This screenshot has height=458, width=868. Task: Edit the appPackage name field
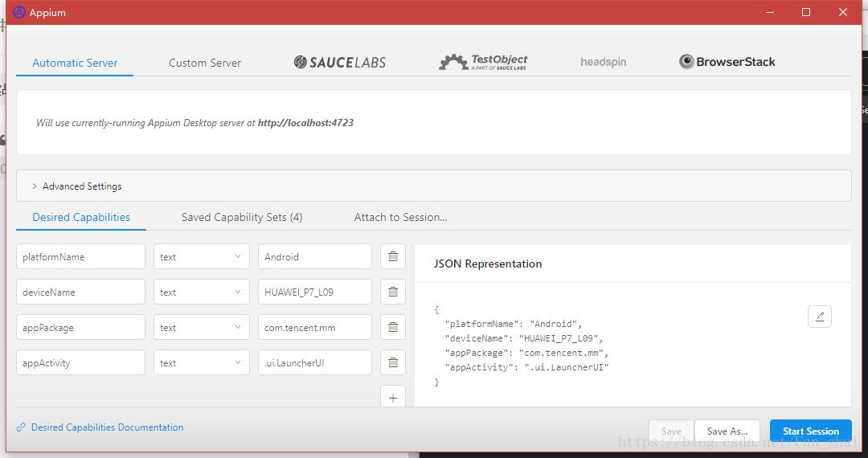81,328
